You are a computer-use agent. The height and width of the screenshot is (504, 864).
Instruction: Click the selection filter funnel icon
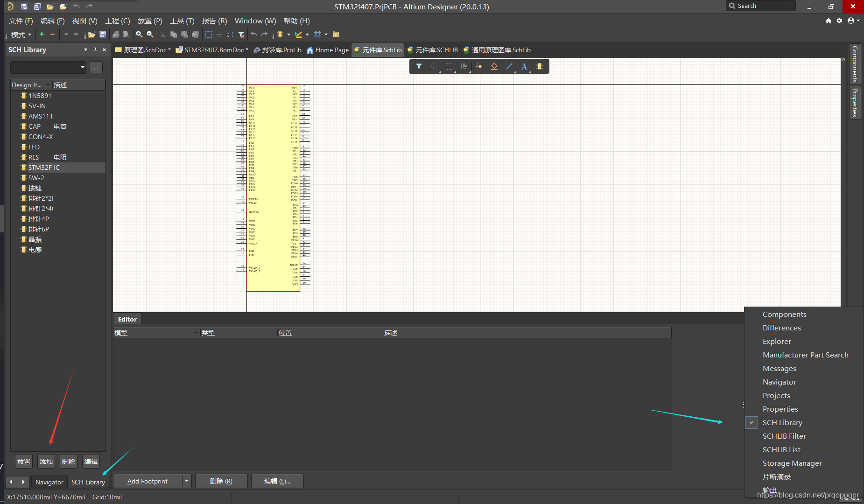tap(419, 66)
